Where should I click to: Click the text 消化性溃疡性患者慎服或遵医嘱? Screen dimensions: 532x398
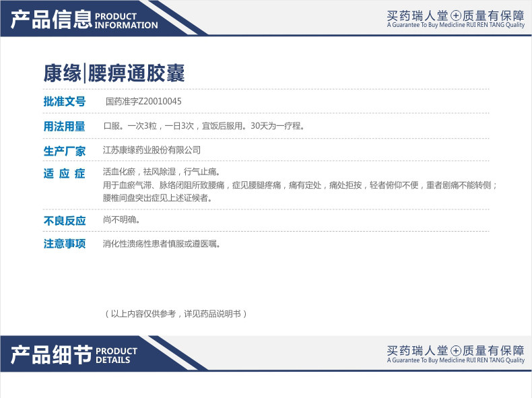point(162,244)
